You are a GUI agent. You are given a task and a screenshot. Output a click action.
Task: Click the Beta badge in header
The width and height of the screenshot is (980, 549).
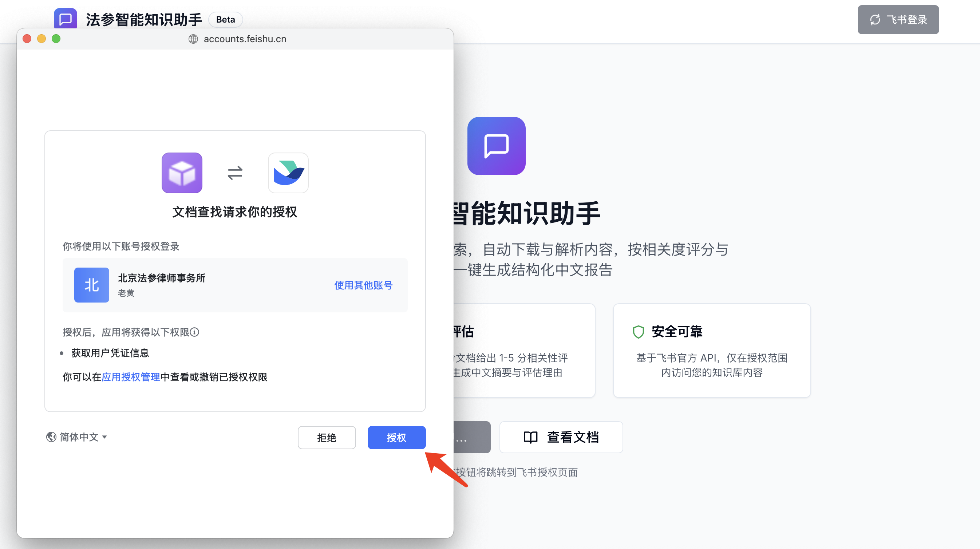[225, 19]
